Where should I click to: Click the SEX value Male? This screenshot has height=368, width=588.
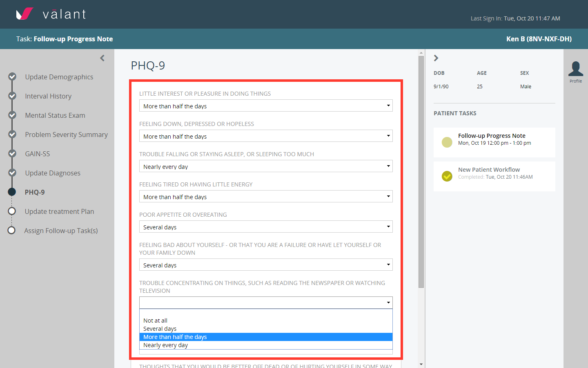[x=526, y=87]
